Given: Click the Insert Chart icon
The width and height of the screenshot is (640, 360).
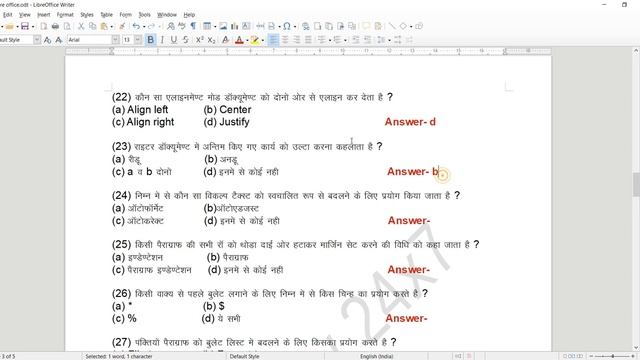Looking at the screenshot, I should [235, 27].
